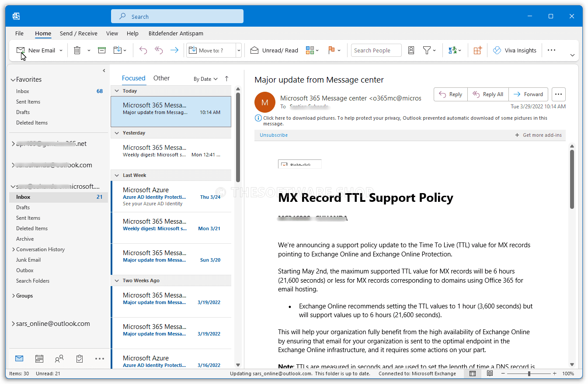Click Reply All button in reading pane

pos(488,94)
